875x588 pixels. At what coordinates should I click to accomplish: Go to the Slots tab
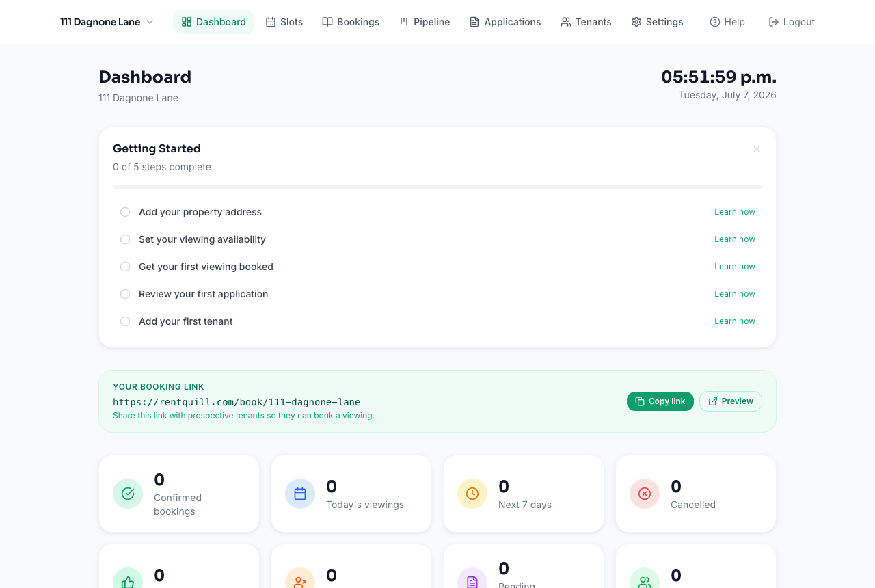(284, 22)
